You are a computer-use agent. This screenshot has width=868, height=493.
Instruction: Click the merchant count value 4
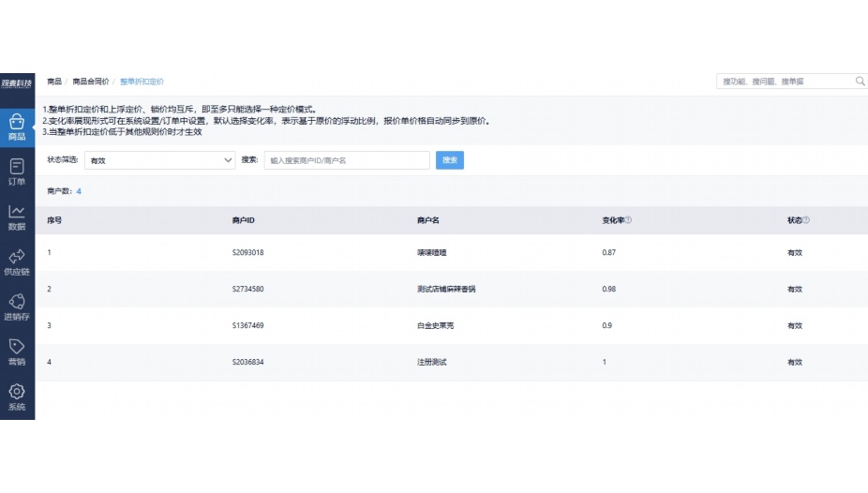[x=79, y=191]
